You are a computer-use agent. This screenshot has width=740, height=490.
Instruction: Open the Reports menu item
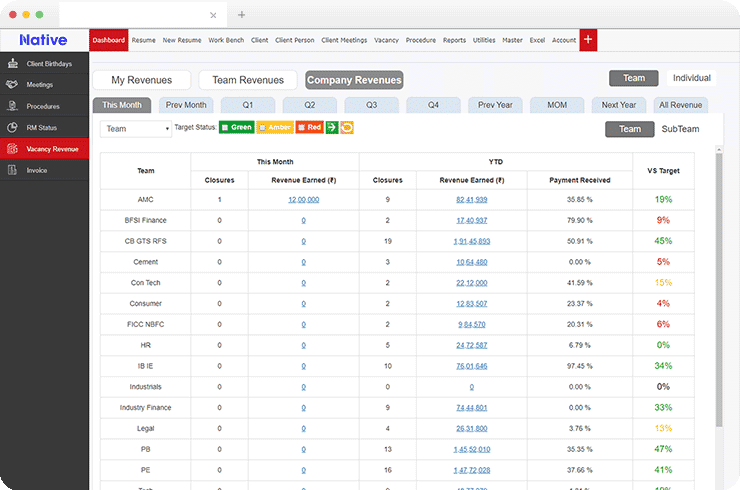coord(454,40)
